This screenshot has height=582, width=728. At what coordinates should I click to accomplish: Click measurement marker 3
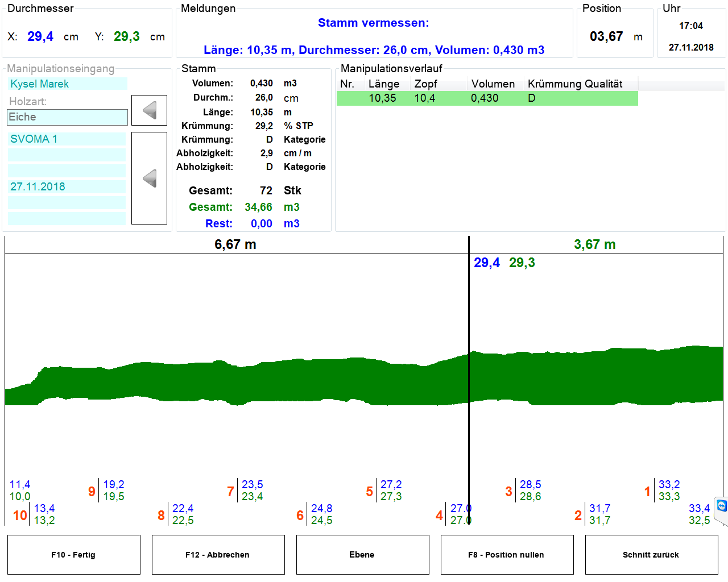point(508,492)
